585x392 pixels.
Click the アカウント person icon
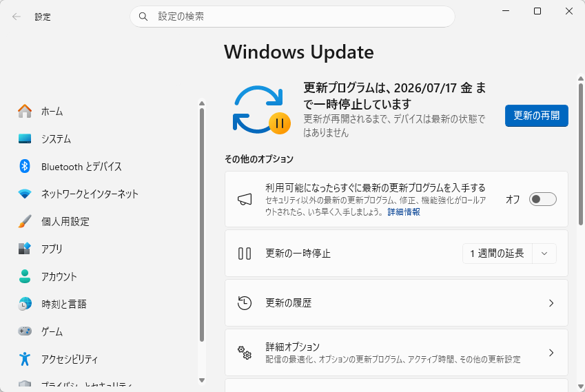click(25, 276)
